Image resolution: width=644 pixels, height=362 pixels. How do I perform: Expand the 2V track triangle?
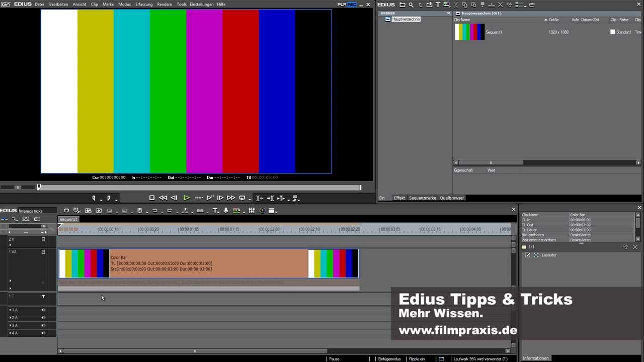pyautogui.click(x=10, y=244)
